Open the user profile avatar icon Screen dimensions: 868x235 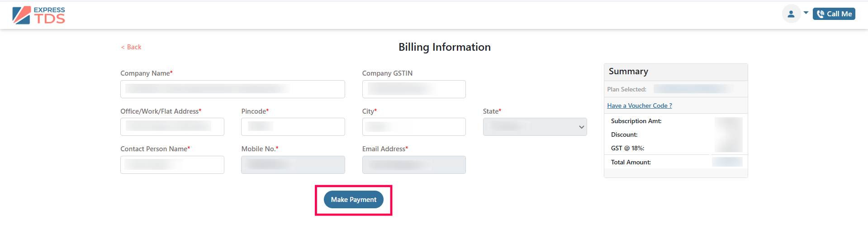click(x=791, y=14)
